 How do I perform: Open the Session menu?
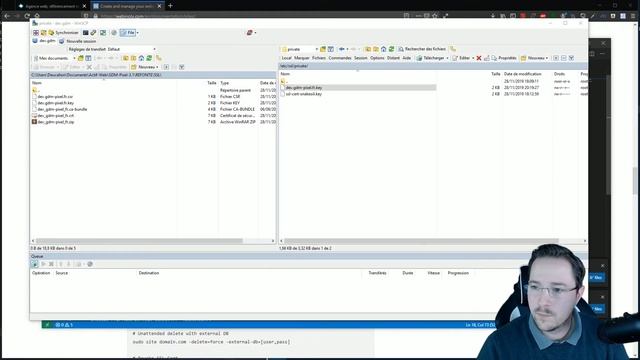[x=360, y=58]
